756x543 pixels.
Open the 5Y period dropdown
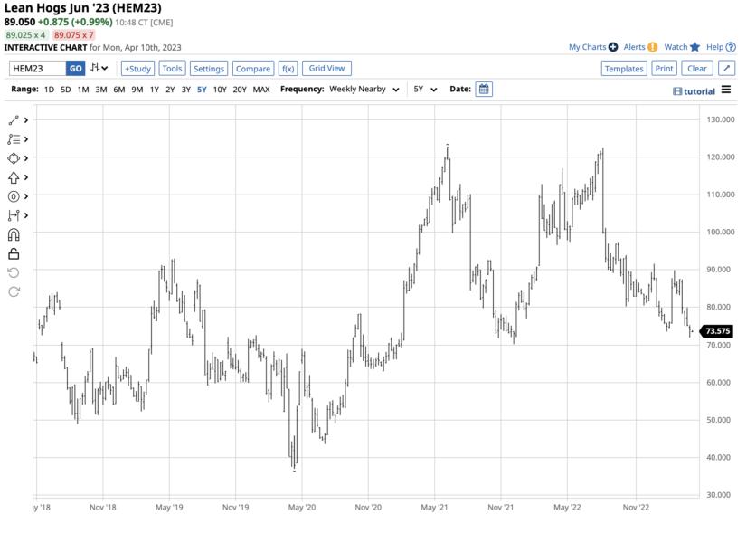[425, 90]
